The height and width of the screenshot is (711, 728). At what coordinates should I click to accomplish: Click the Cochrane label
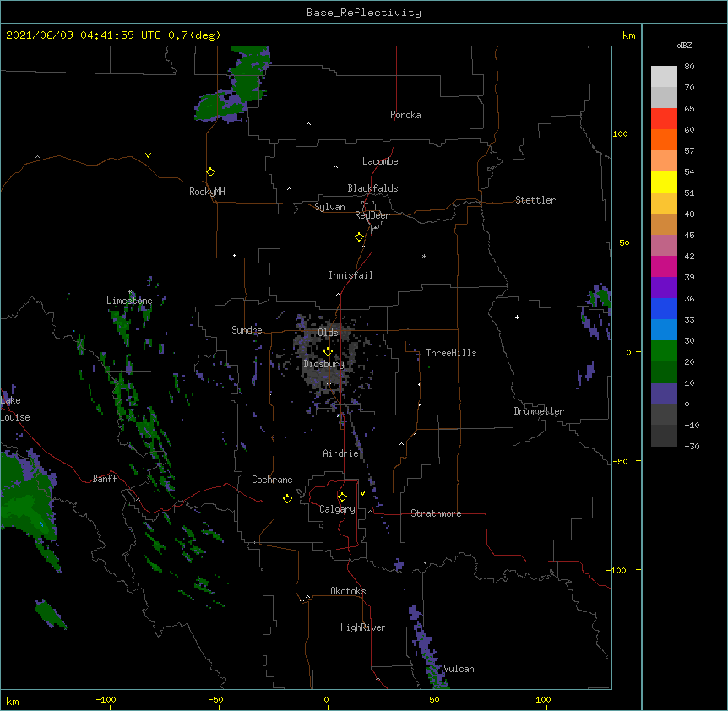coord(272,480)
